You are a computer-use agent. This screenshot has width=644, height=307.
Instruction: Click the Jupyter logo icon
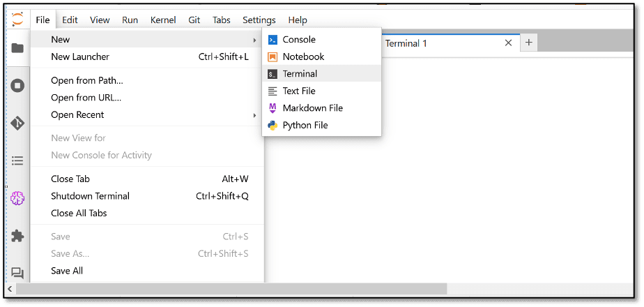coord(17,20)
